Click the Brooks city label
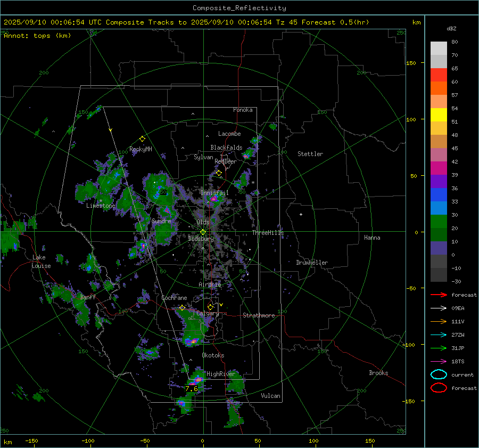Viewport: 479px width, 448px height. tap(378, 373)
